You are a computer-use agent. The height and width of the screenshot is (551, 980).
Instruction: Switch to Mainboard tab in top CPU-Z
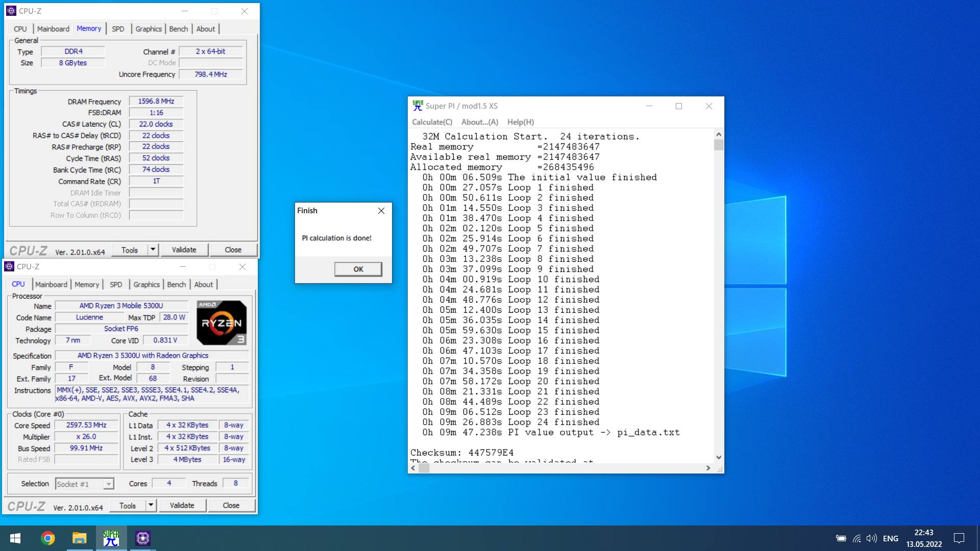point(53,29)
